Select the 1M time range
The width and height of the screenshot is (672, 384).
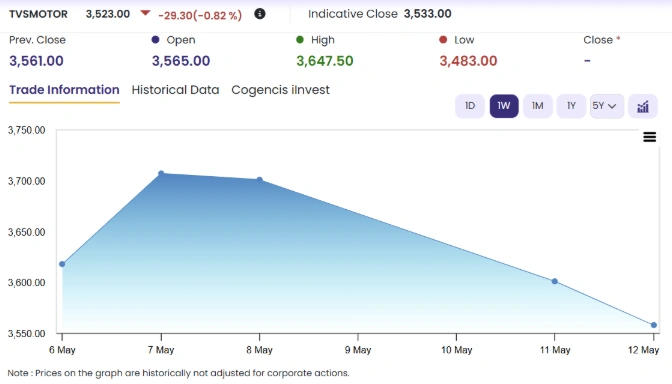tap(537, 106)
